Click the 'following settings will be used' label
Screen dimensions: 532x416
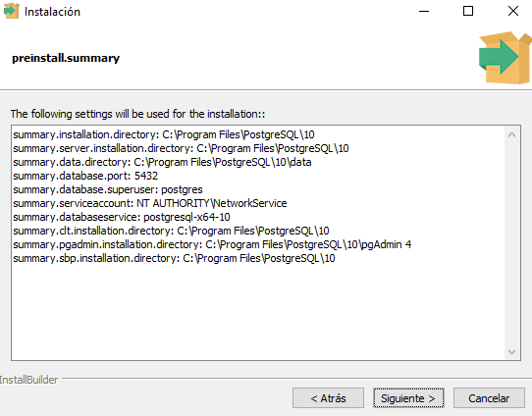click(x=137, y=114)
